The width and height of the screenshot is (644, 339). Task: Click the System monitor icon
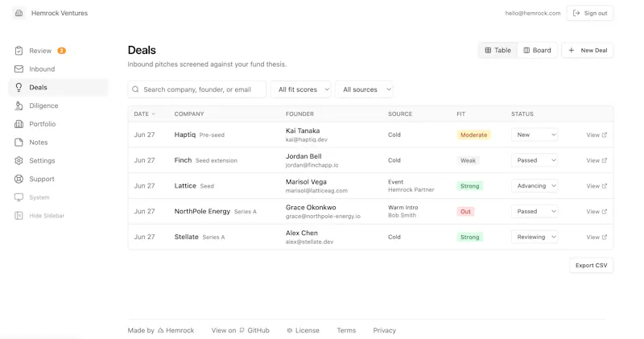(19, 197)
